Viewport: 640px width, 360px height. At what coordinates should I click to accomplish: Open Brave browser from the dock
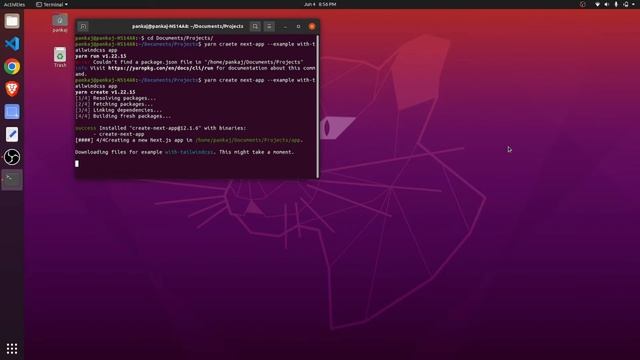(x=12, y=89)
